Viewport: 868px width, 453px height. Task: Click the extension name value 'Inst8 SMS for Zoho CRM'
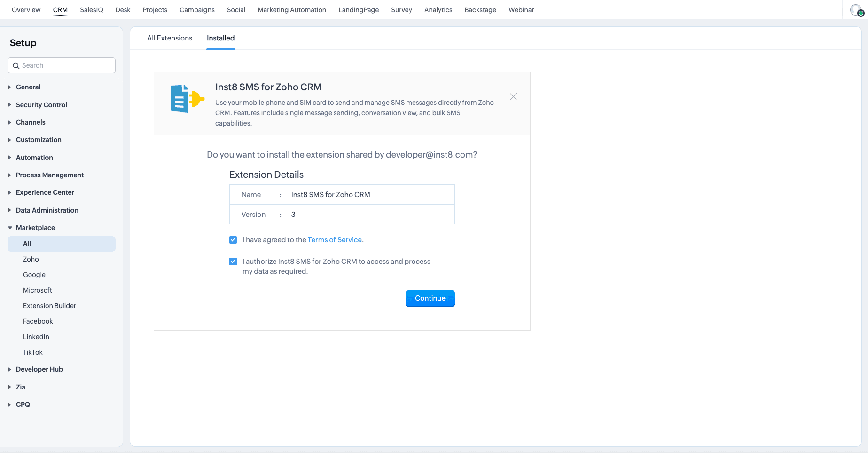(331, 195)
